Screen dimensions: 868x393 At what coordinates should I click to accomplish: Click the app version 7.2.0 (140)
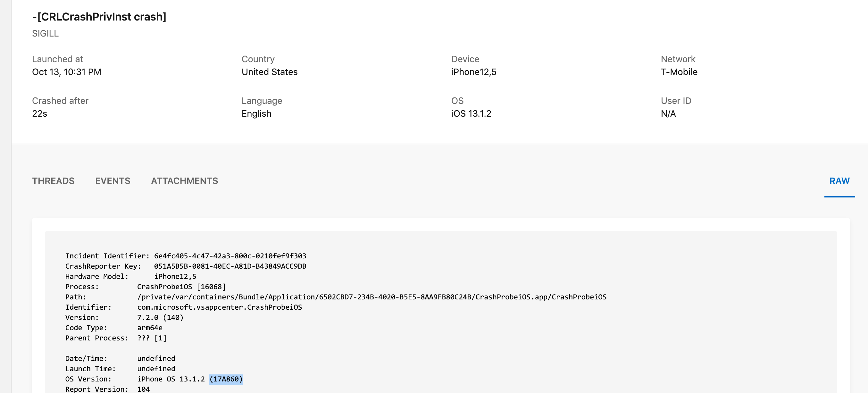tap(160, 317)
